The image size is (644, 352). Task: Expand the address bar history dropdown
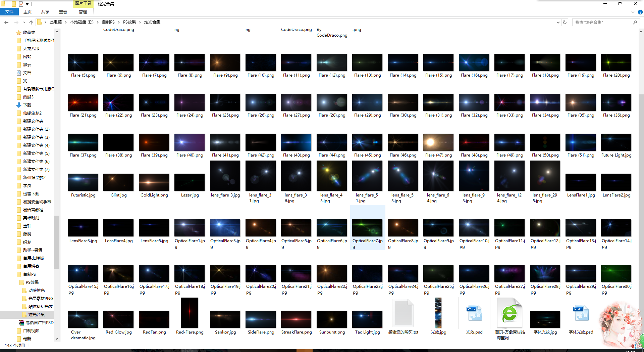click(558, 22)
